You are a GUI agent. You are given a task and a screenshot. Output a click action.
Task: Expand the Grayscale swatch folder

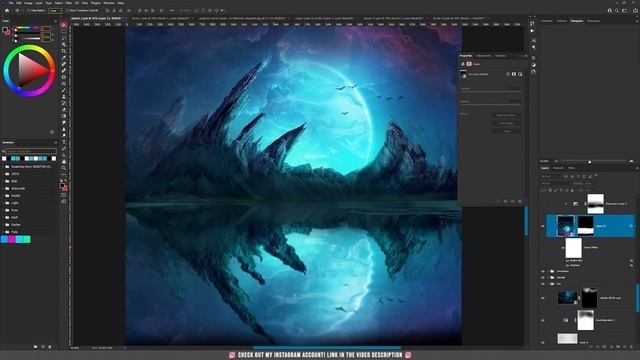(x=3, y=189)
